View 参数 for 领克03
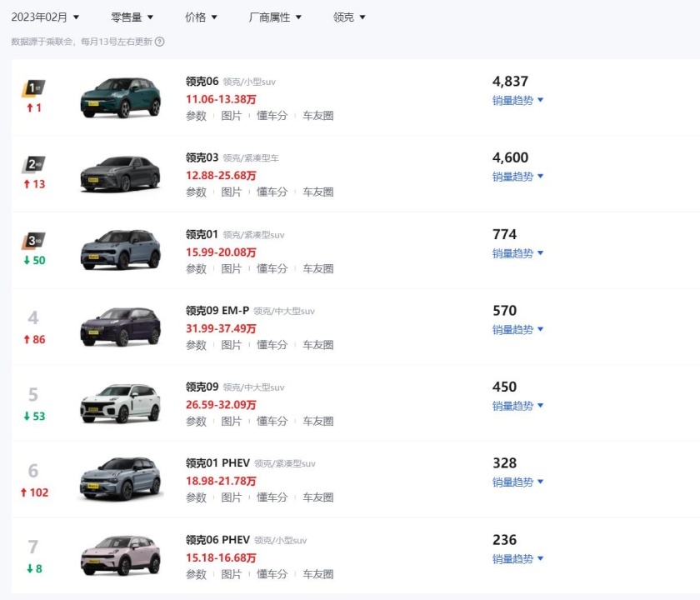 point(196,192)
